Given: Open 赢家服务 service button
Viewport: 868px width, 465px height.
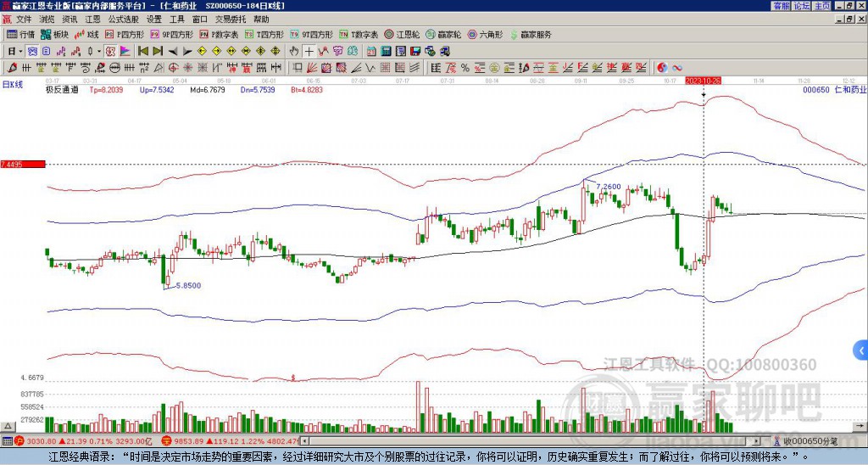Looking at the screenshot, I should coord(531,34).
